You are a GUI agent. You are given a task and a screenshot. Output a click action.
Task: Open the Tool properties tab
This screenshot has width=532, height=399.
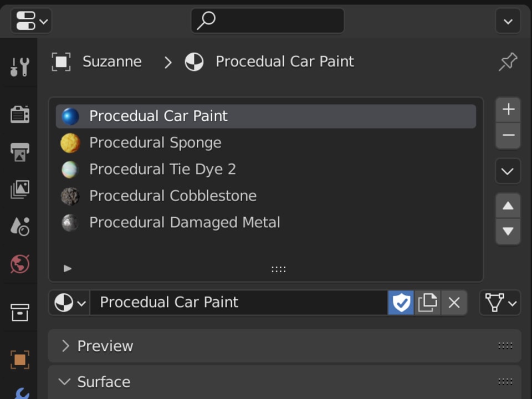19,66
